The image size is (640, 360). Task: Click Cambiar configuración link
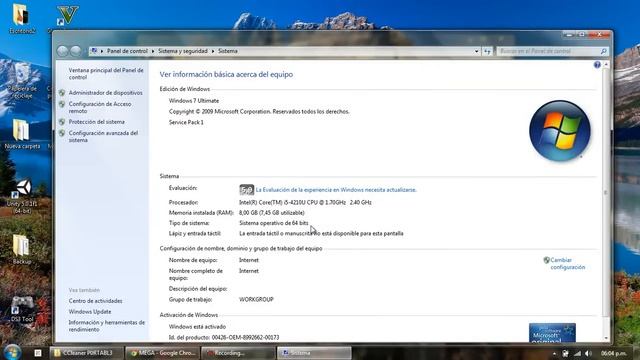[x=567, y=263]
